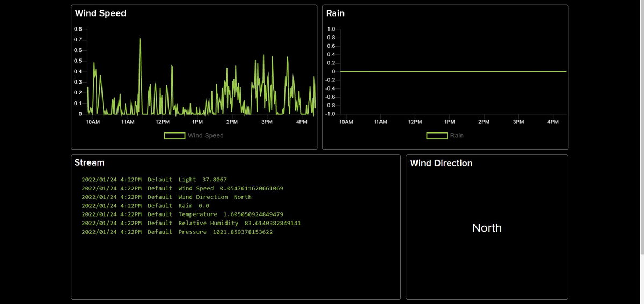The image size is (644, 304).
Task: Click the 11AM label on Wind Speed axis
Action: (x=128, y=122)
